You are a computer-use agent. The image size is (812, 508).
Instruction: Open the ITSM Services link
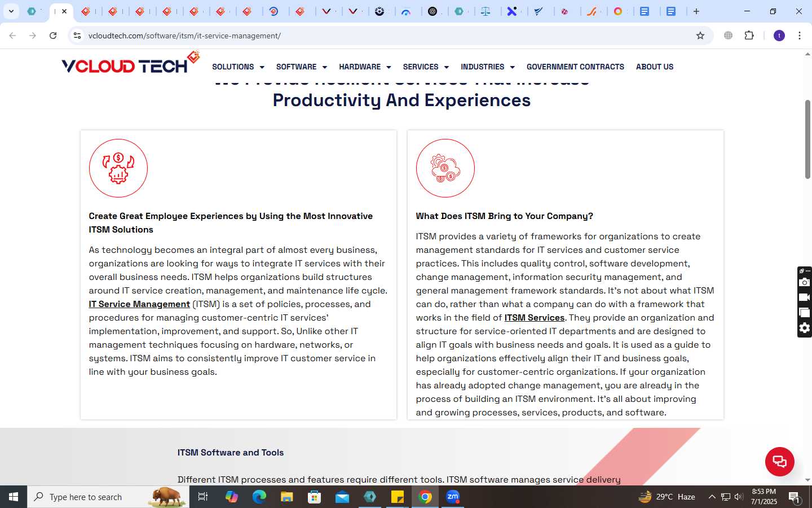[535, 318]
